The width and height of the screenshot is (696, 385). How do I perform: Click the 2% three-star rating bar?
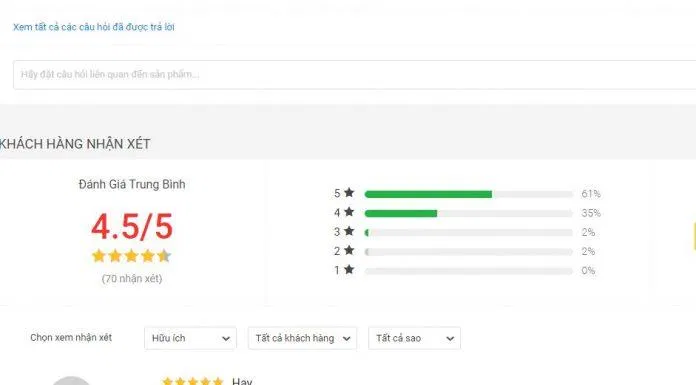pos(469,233)
